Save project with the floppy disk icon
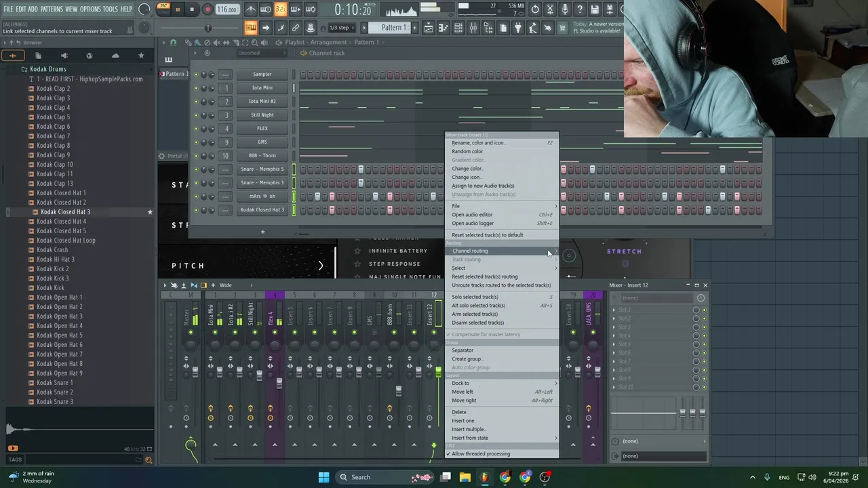Screen dimensions: 868x488 [595, 9]
